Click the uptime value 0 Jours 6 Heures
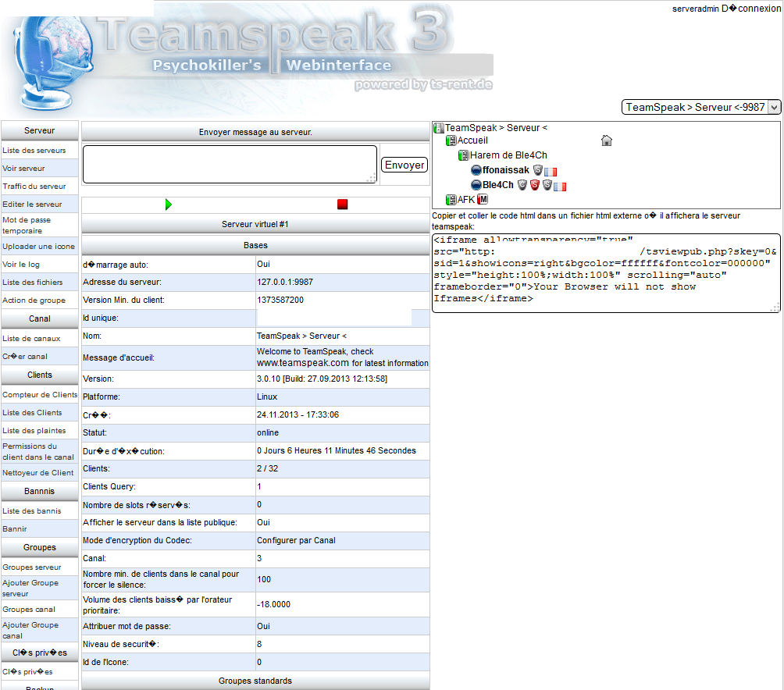This screenshot has height=690, width=784. tap(337, 450)
